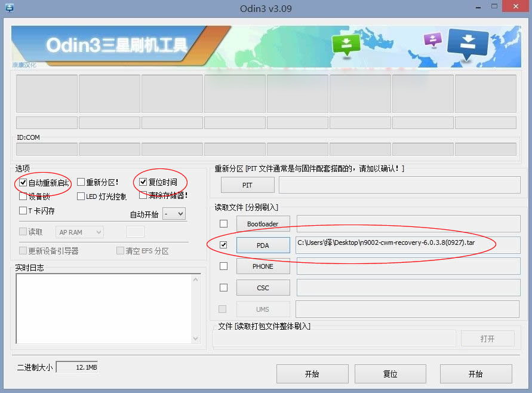
Task: Click the PHONE file button
Action: pyautogui.click(x=263, y=266)
